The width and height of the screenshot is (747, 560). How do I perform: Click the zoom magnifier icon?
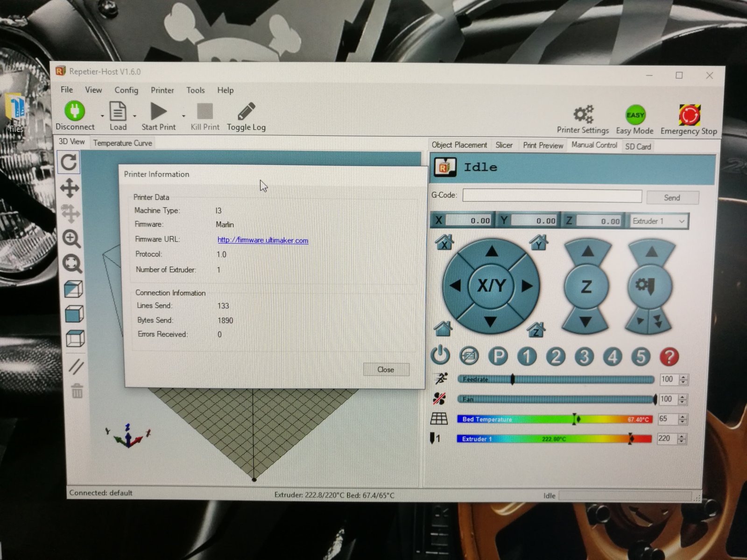tap(71, 238)
